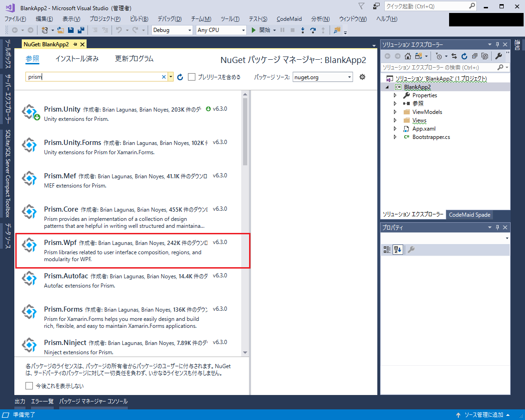
Task: Open the ファイル(F) menu
Action: click(x=15, y=19)
